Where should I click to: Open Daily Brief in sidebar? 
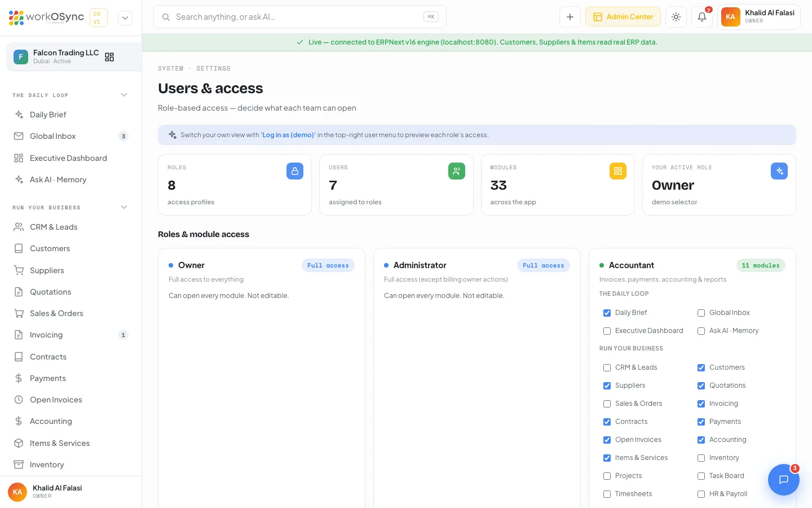[x=71, y=115]
